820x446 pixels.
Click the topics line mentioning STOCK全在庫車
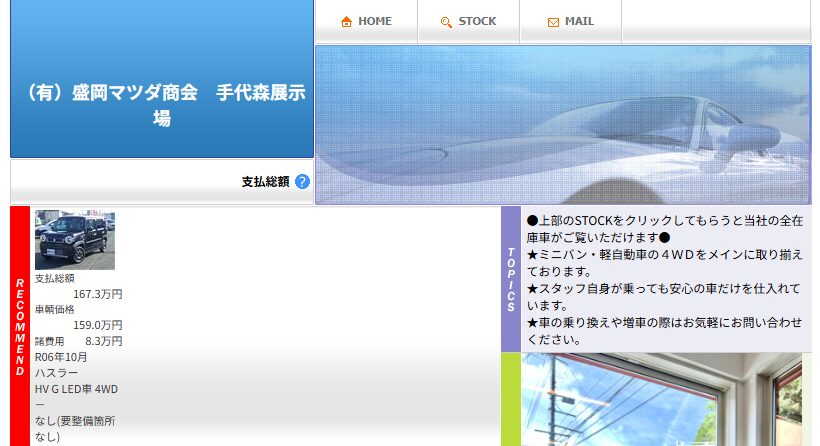[664, 229]
